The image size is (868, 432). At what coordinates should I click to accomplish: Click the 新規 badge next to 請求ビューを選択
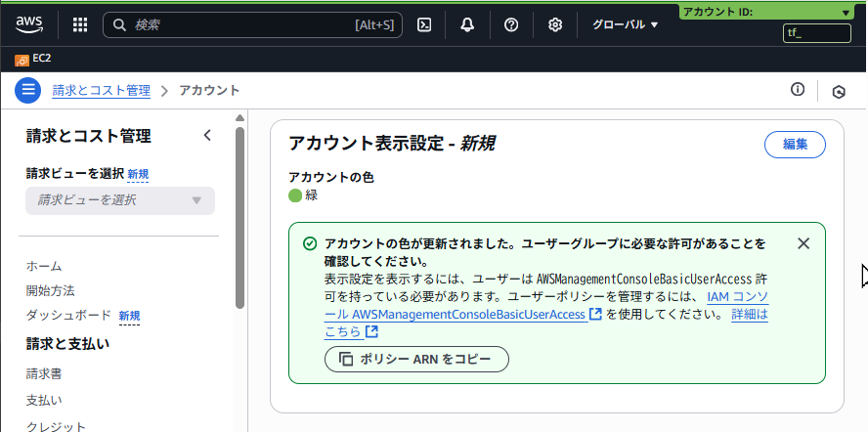138,174
